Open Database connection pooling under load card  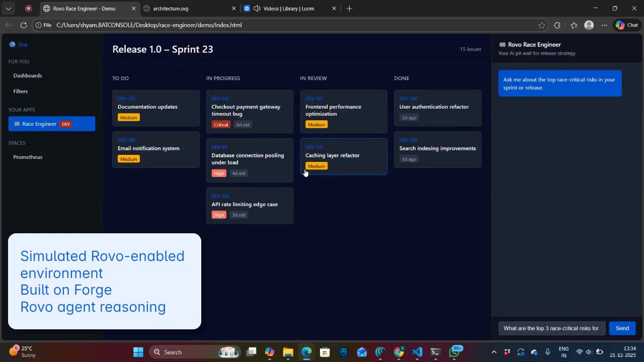pyautogui.click(x=250, y=160)
